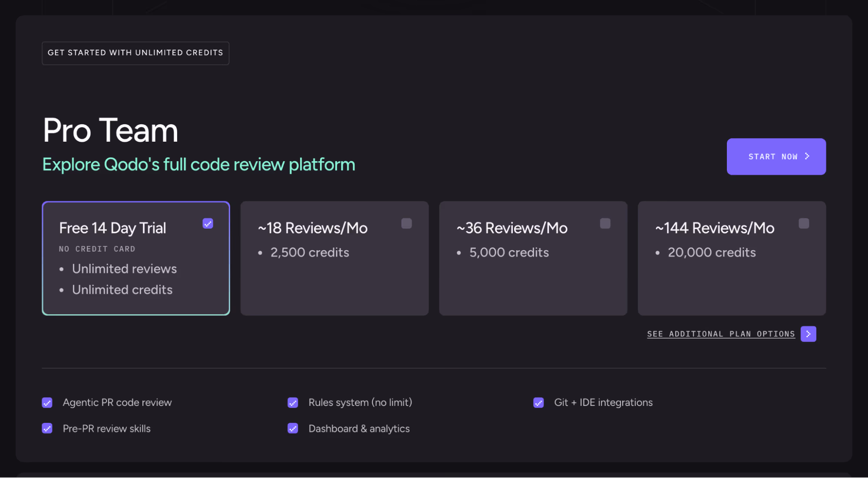Image resolution: width=868 pixels, height=478 pixels.
Task: Click the Dashboard & analytics check icon
Action: click(x=293, y=428)
